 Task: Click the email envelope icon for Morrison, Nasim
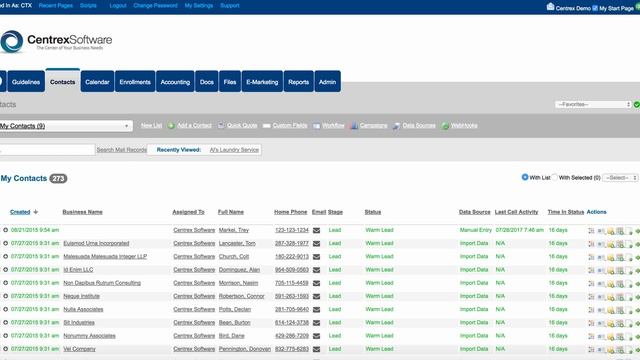click(x=316, y=283)
